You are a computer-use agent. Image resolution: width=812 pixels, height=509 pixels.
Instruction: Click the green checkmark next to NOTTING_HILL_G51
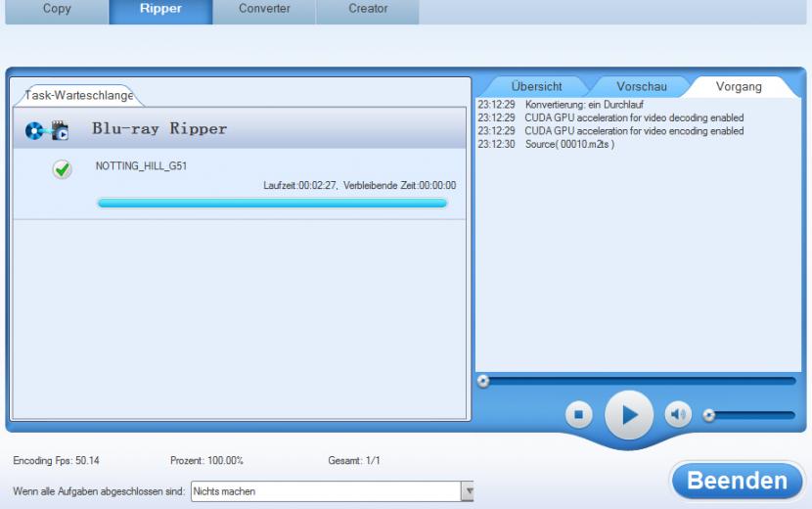point(62,169)
